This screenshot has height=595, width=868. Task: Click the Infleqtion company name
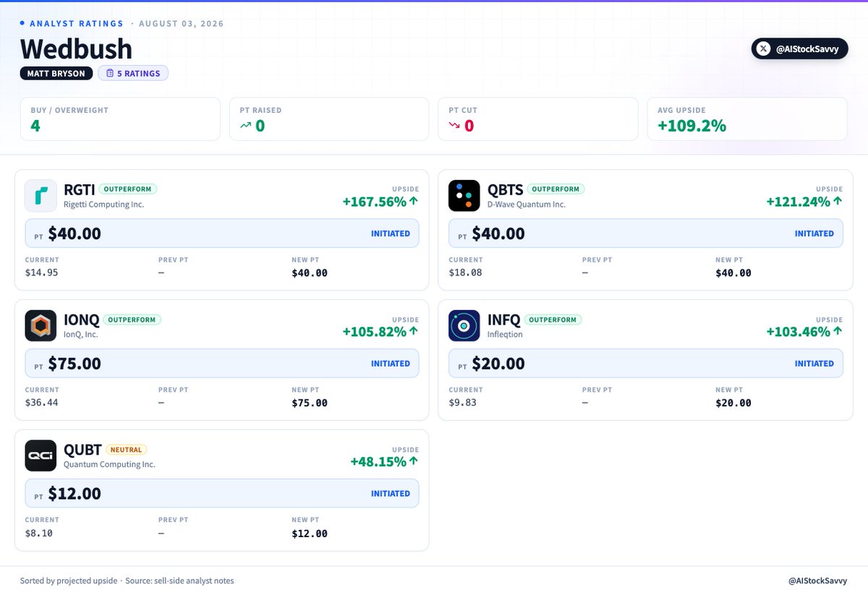pyautogui.click(x=505, y=335)
